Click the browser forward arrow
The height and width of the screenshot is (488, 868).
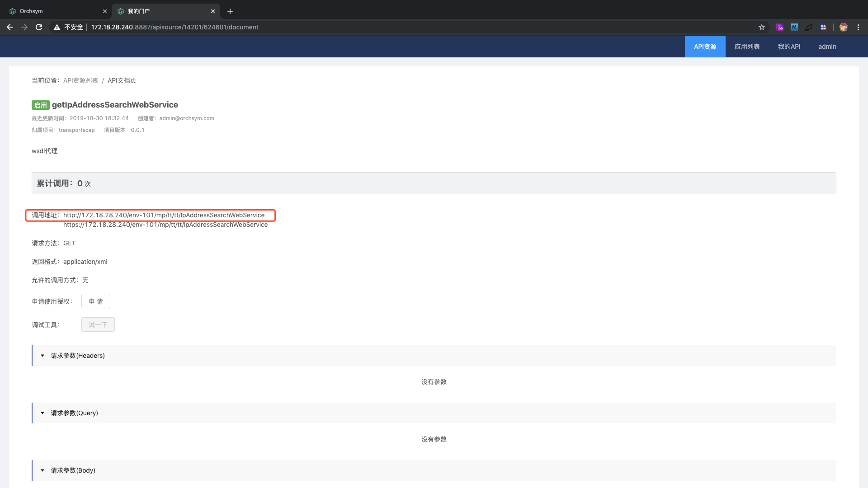[24, 27]
